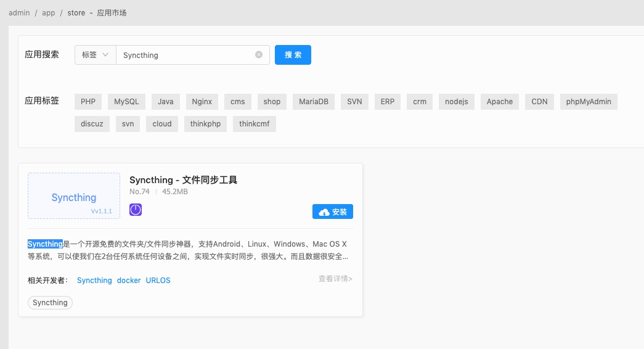Viewport: 644px width, 349px height.
Task: Select the Nginx tag
Action: [202, 102]
